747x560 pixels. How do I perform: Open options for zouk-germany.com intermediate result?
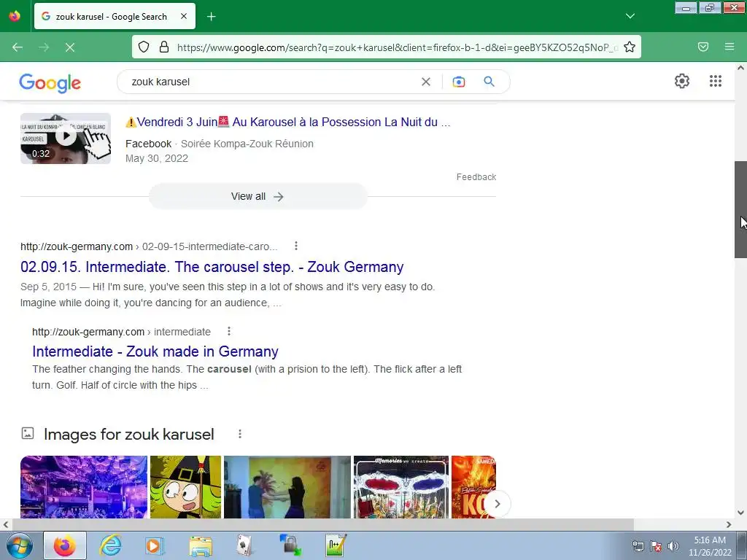(x=228, y=331)
